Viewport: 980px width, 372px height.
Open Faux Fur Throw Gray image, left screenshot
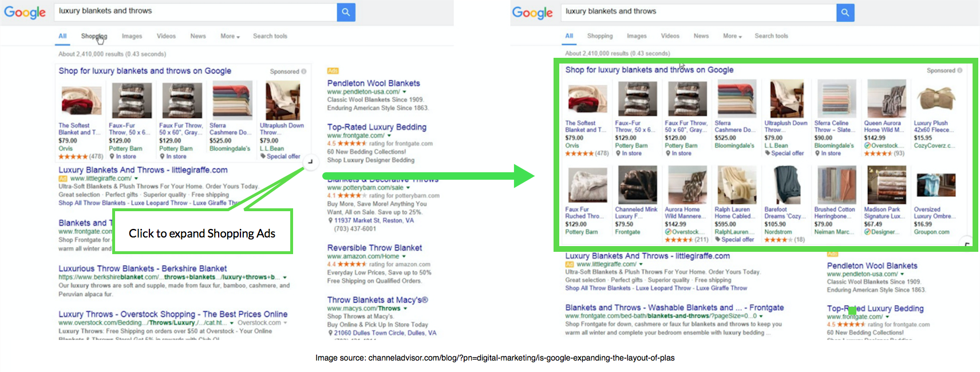(x=181, y=101)
